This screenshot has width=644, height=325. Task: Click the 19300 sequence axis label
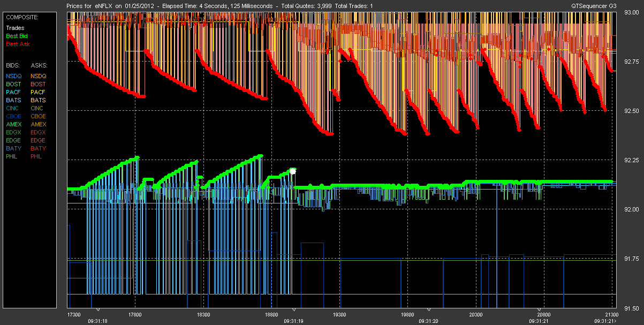click(x=339, y=315)
